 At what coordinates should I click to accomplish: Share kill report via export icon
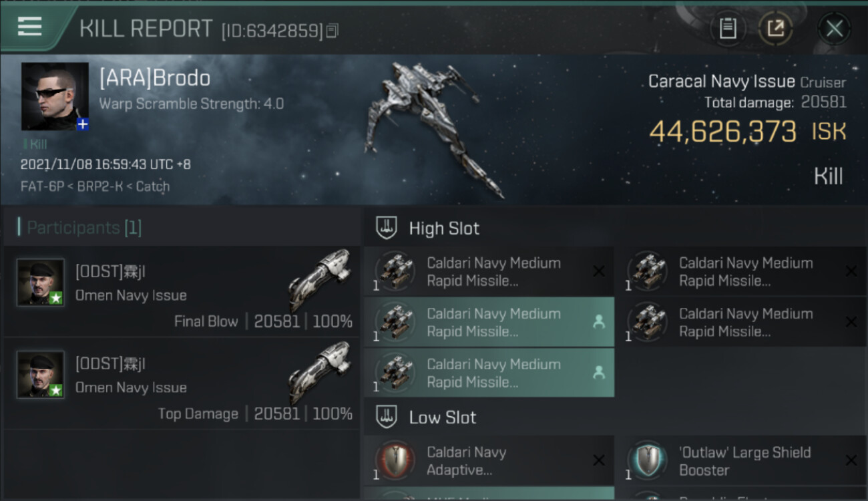click(x=776, y=29)
